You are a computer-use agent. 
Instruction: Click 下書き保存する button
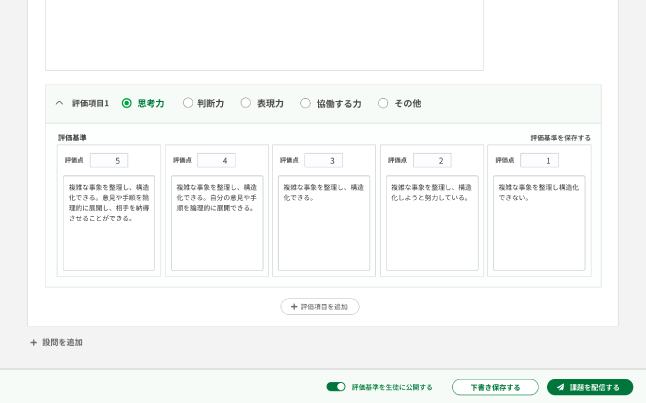click(x=495, y=387)
